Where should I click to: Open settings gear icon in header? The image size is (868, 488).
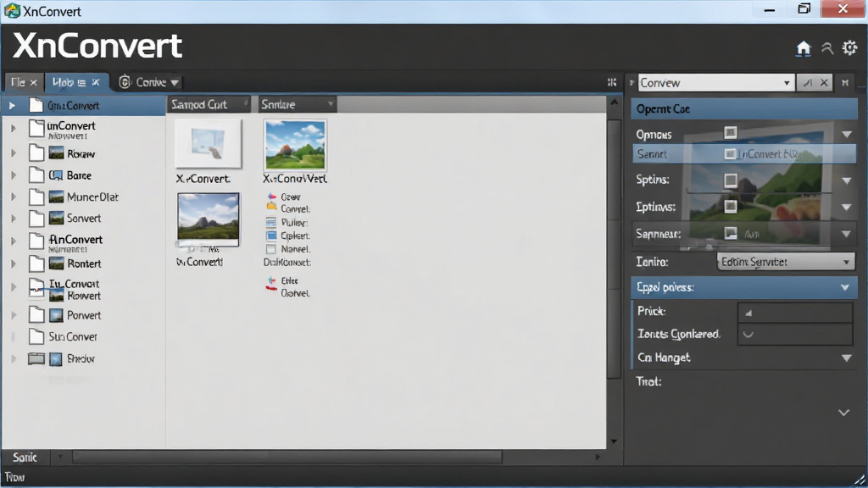coord(849,48)
